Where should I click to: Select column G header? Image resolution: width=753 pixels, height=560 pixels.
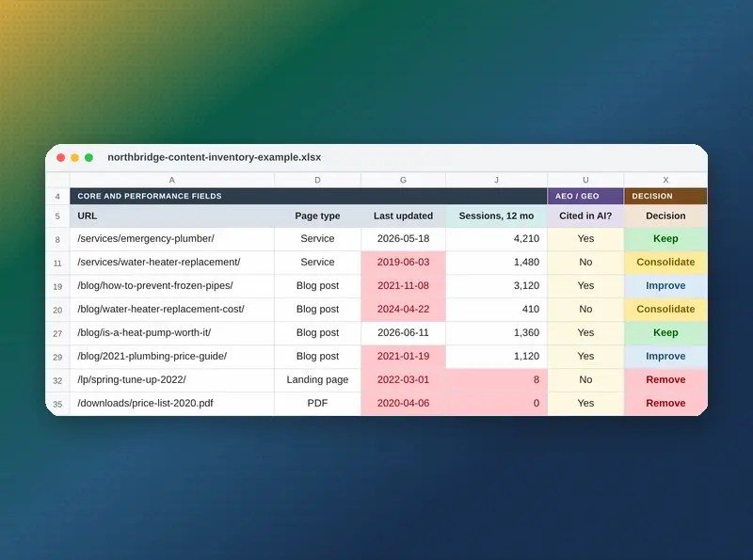pos(403,180)
